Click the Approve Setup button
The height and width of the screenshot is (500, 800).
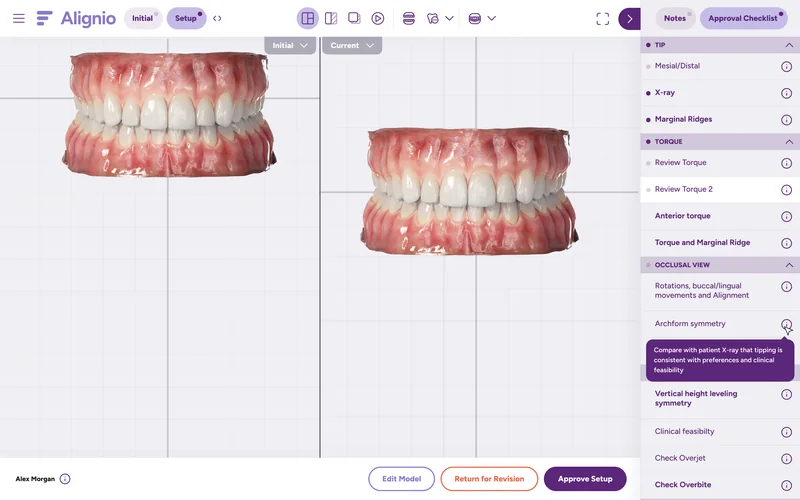coord(585,479)
